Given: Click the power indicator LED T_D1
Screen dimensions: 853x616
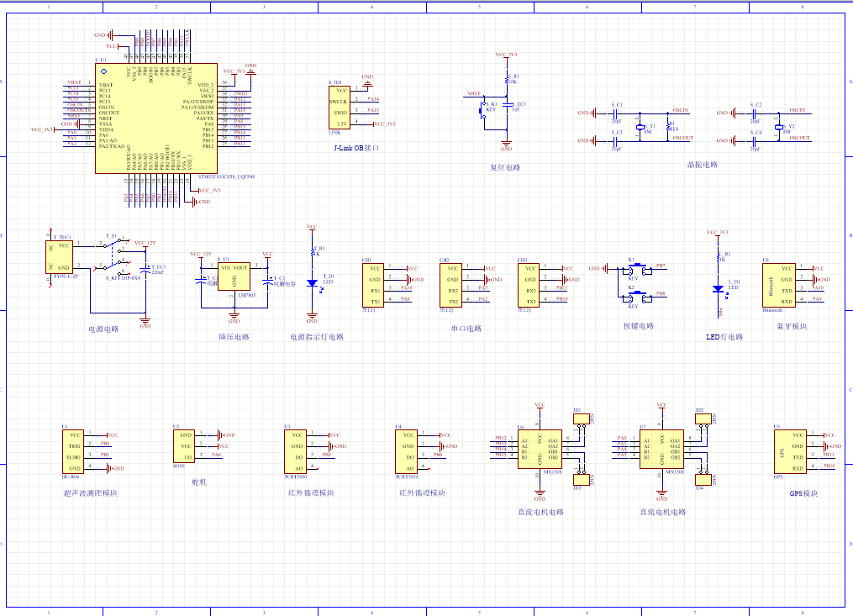Looking at the screenshot, I should click(312, 283).
